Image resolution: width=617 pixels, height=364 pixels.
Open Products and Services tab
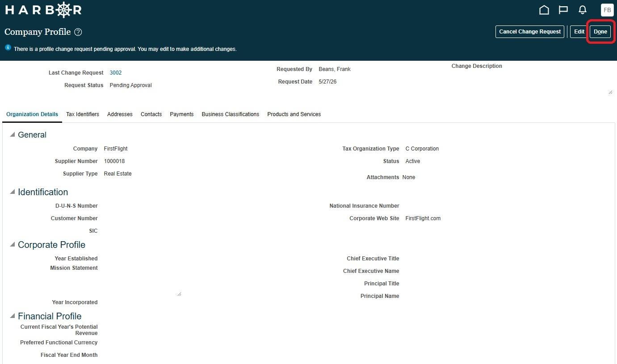click(294, 114)
